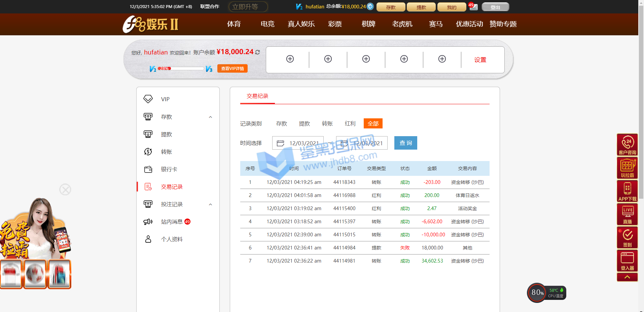Click the daily check-in icon

coord(627,237)
